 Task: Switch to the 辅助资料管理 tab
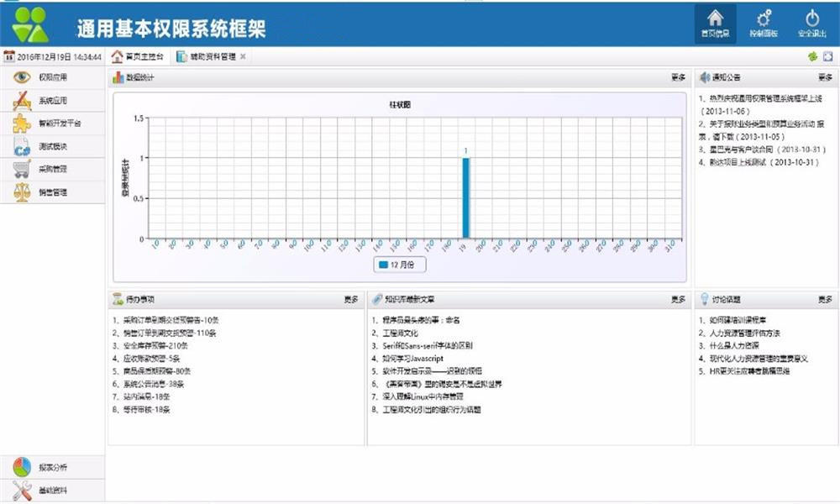coord(207,56)
